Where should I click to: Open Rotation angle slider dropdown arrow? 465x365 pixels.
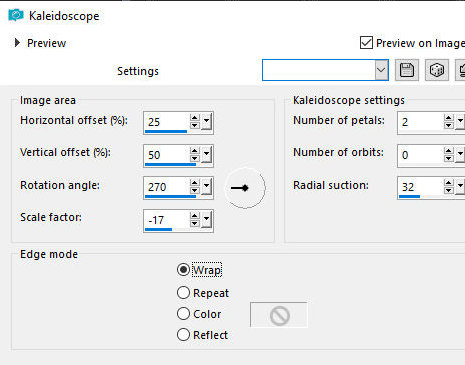tap(206, 187)
